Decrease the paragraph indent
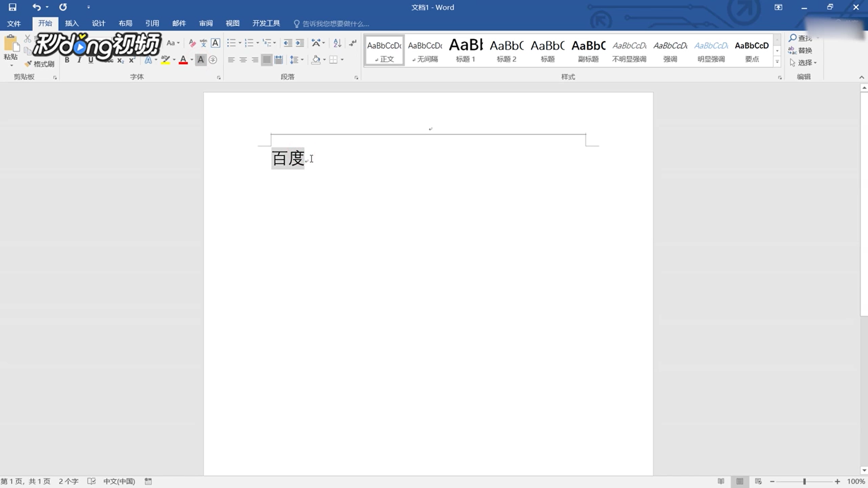Screen dimensions: 868x488 coord(288,43)
